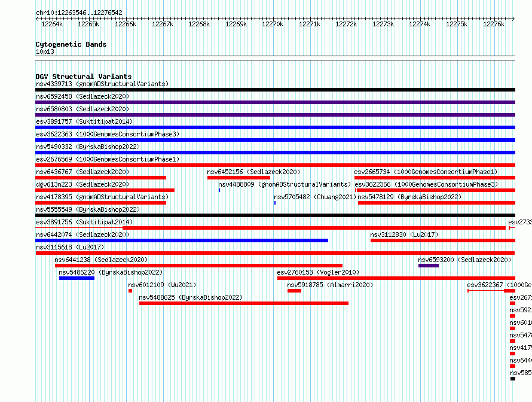This screenshot has height=402, width=532.
Task: Click the nsv4339713 gnomADStructuralVariants label
Action: pyautogui.click(x=102, y=84)
